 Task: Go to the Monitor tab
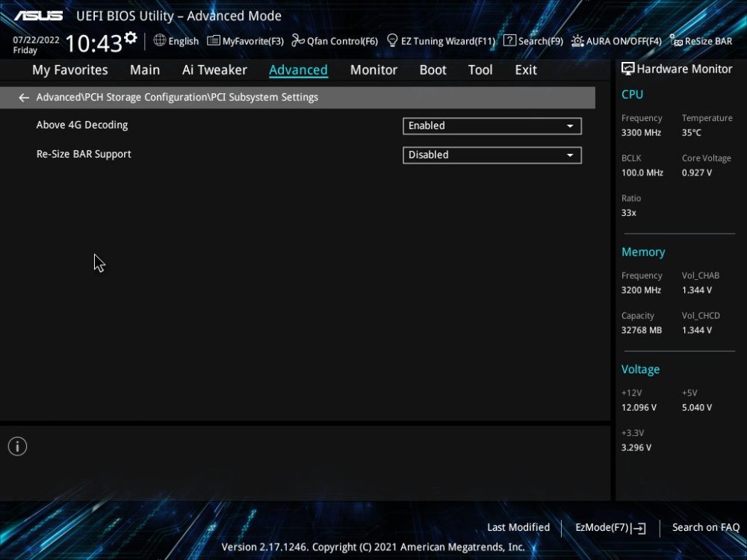coord(373,70)
